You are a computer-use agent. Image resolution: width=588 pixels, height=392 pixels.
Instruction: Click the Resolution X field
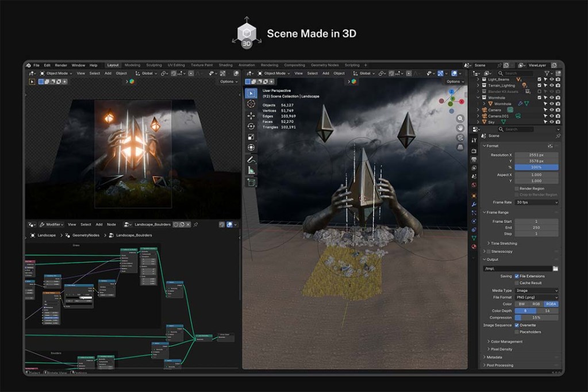[x=537, y=155]
